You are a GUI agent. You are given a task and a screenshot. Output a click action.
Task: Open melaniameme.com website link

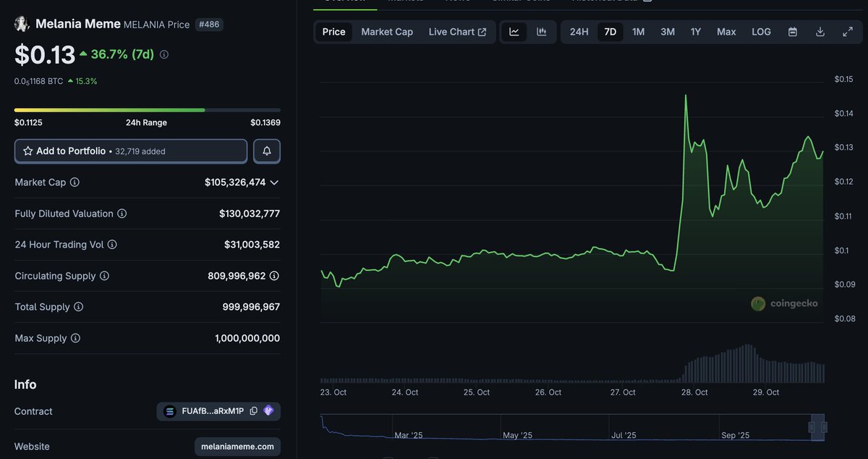point(237,447)
